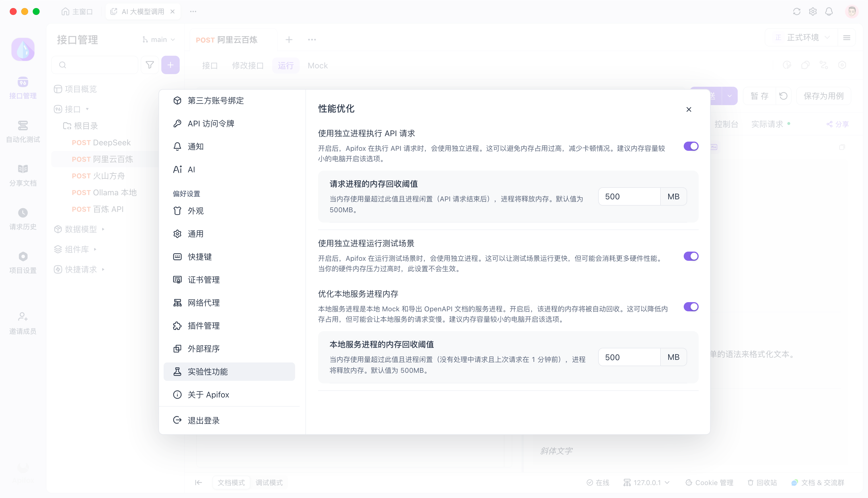
Task: Click 邀请成员 in left sidebar
Action: point(23,323)
